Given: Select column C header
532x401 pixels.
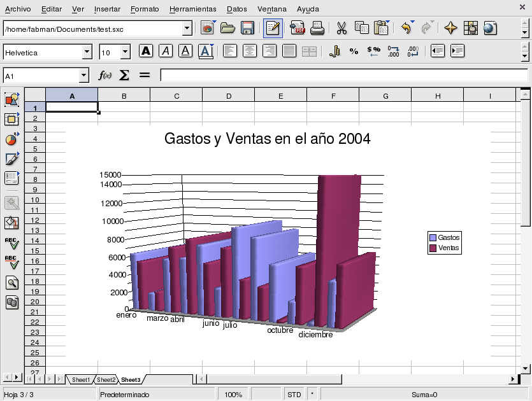Looking at the screenshot, I should click(x=176, y=96).
